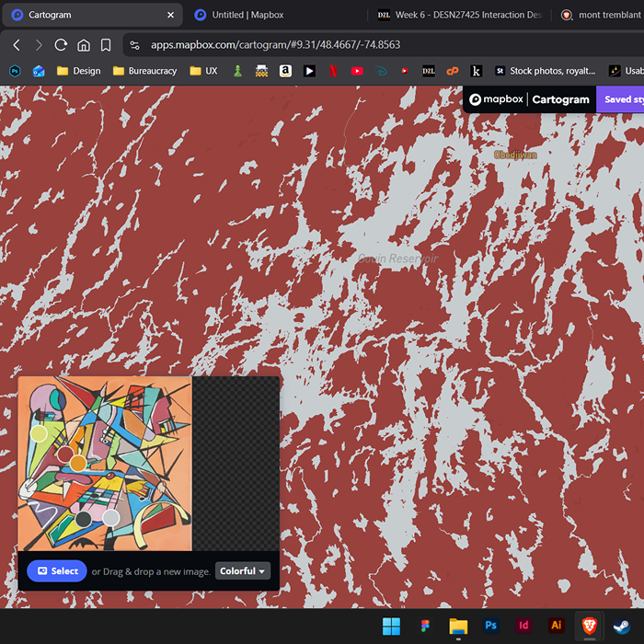
Task: Open File Explorer from the taskbar
Action: click(458, 626)
